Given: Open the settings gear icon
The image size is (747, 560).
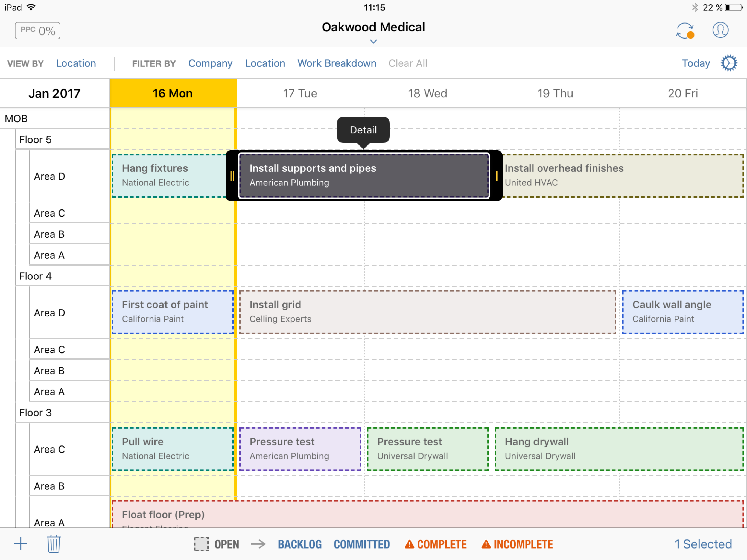Looking at the screenshot, I should tap(729, 63).
